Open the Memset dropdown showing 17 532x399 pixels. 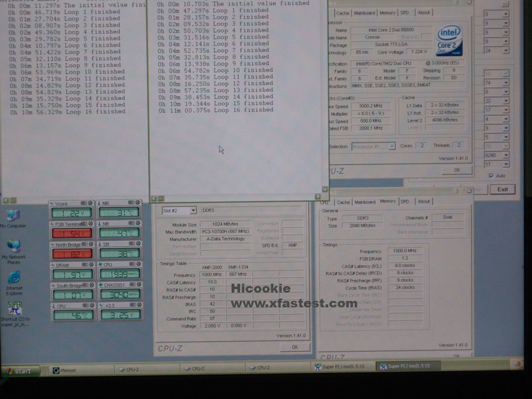(497, 110)
